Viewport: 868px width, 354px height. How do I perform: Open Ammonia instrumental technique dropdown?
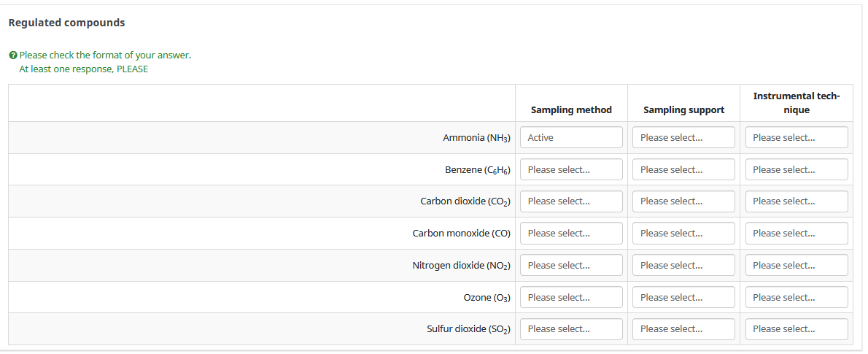797,137
